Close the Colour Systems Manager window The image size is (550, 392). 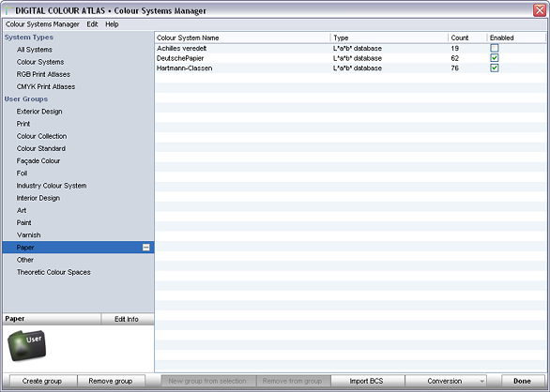(x=540, y=10)
